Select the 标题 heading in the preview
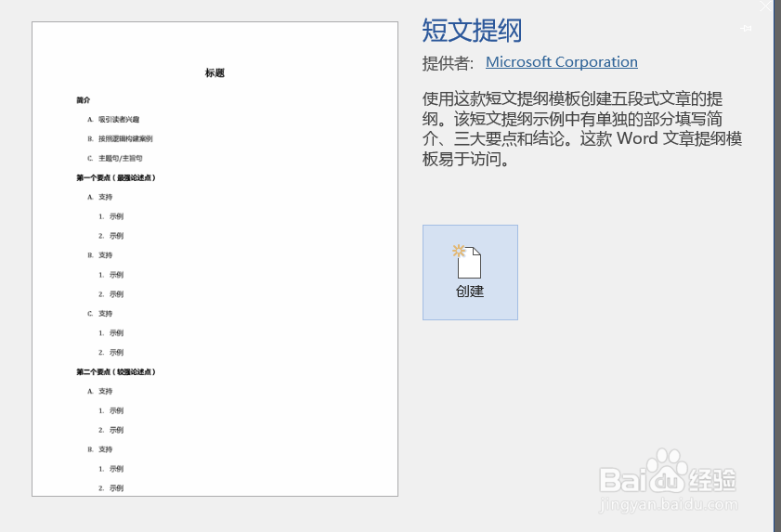 tap(215, 73)
